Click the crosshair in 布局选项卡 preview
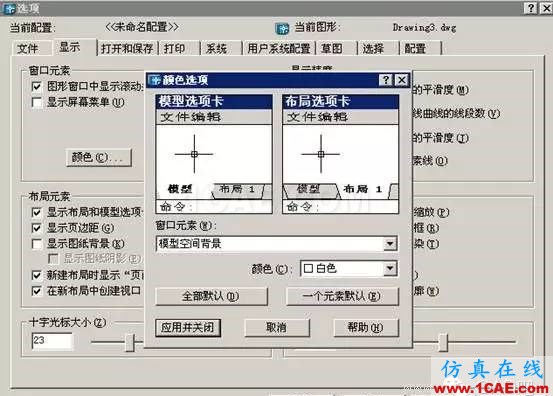This screenshot has width=553, height=396. pos(321,154)
